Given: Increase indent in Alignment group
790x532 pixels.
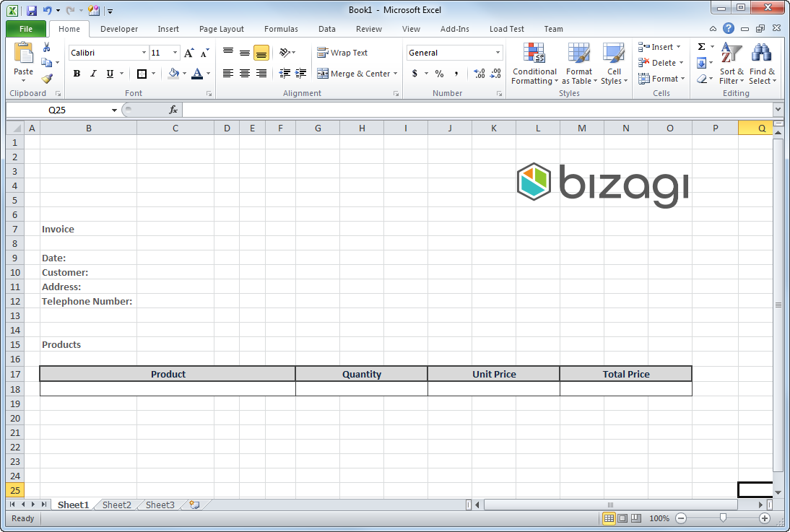Looking at the screenshot, I should click(301, 74).
